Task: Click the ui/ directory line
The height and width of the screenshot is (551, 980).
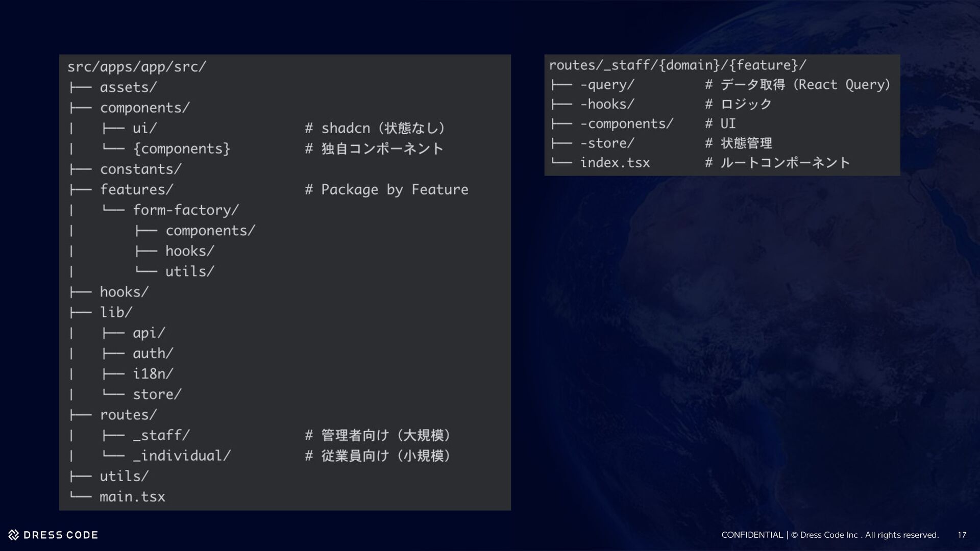Action: [x=144, y=128]
